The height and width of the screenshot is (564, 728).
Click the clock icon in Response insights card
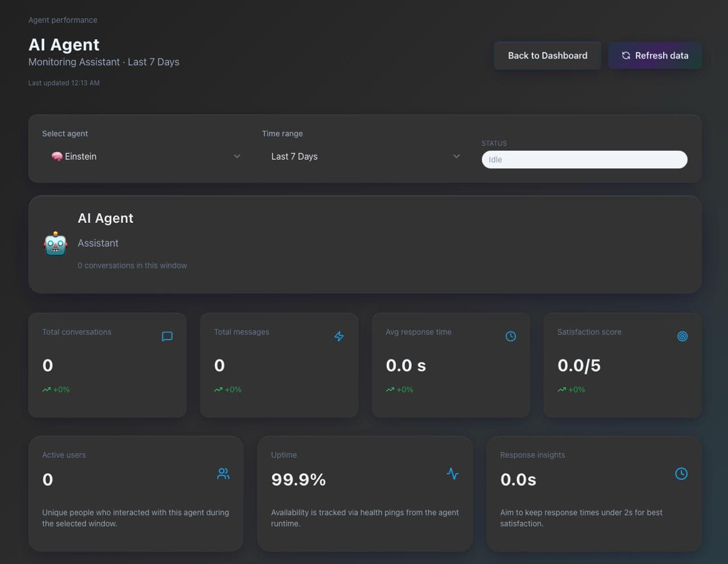pyautogui.click(x=681, y=474)
